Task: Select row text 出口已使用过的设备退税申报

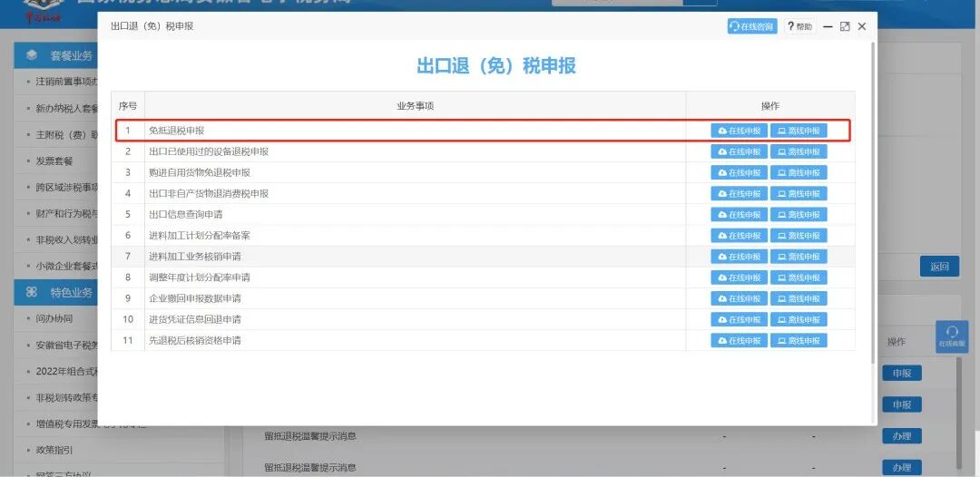Action: point(209,151)
